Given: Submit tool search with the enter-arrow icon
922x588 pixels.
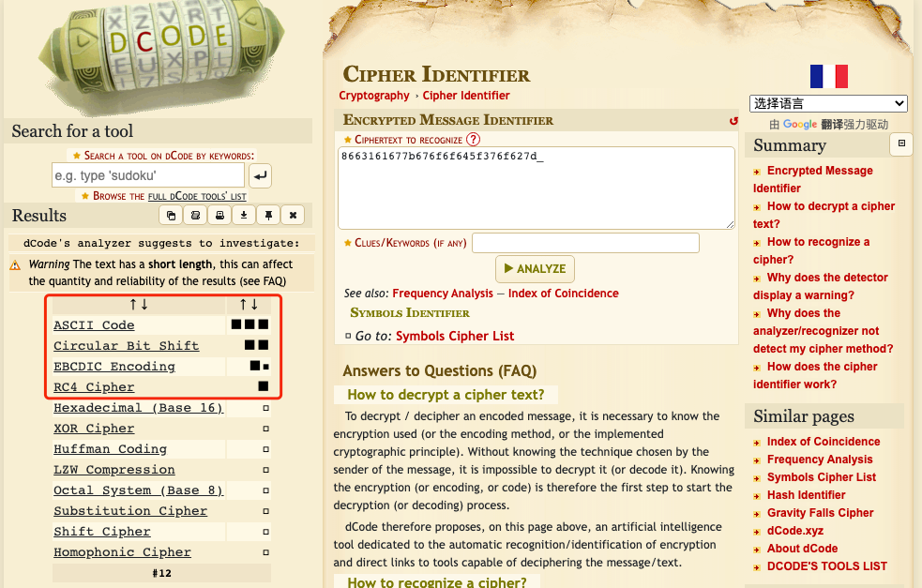Looking at the screenshot, I should tap(260, 175).
